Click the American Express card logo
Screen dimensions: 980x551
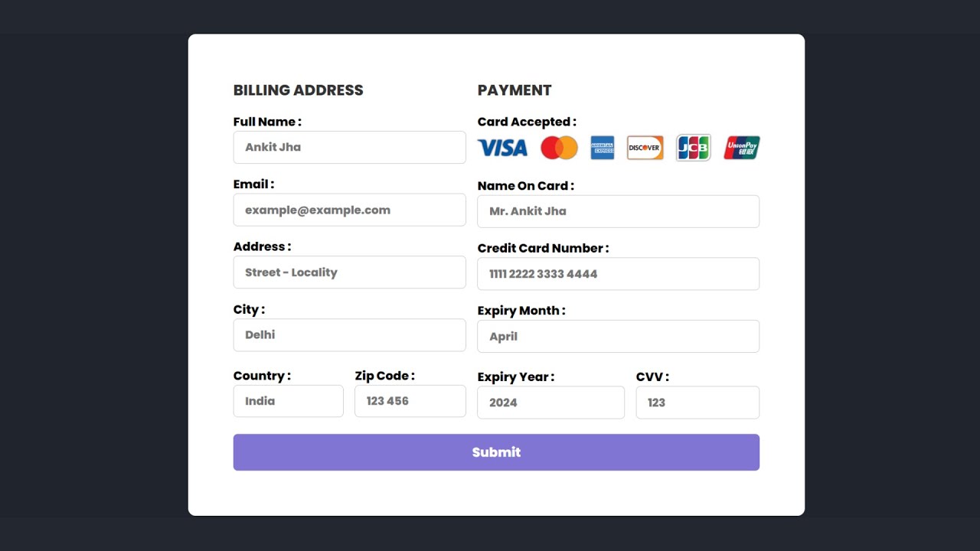pos(603,148)
